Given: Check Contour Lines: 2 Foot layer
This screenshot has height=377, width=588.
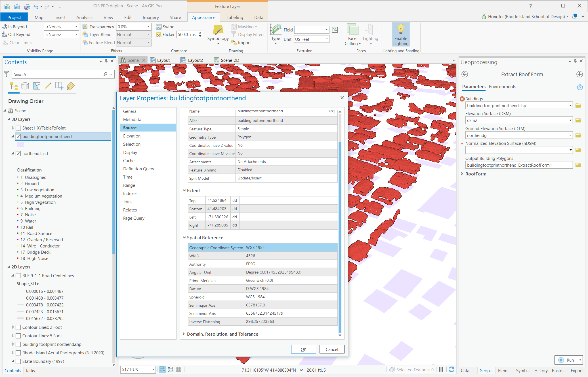Looking at the screenshot, I should tap(18, 327).
